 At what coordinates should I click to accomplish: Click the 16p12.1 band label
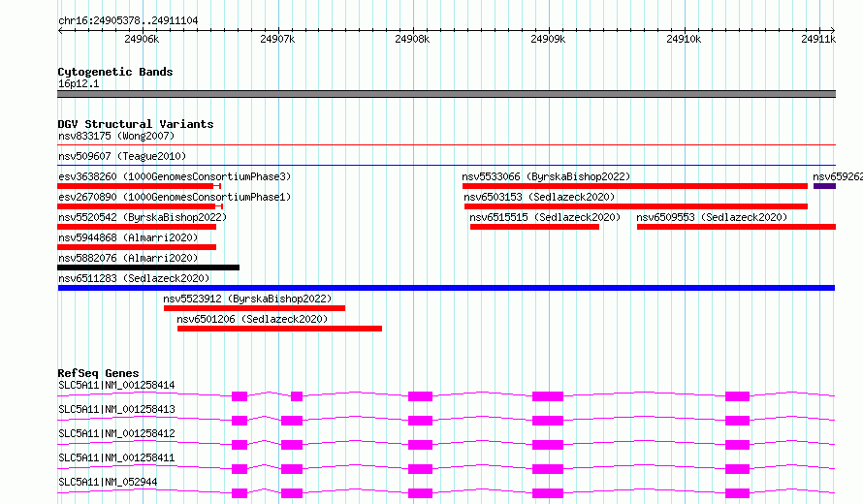tap(79, 83)
